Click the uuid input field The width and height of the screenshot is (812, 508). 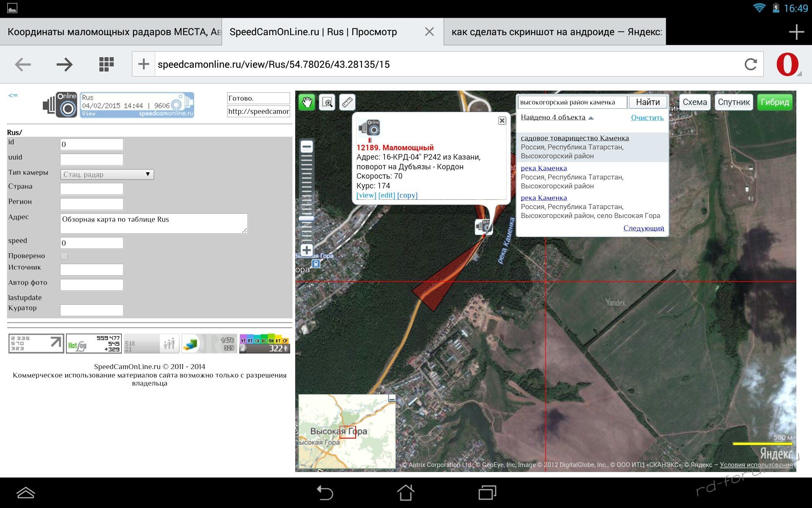point(92,160)
